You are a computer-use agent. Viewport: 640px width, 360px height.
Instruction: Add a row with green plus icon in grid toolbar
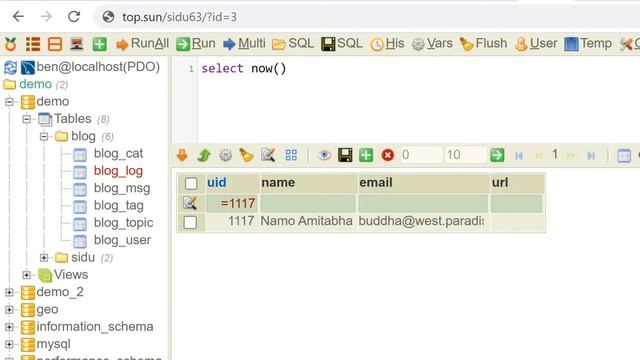point(366,155)
